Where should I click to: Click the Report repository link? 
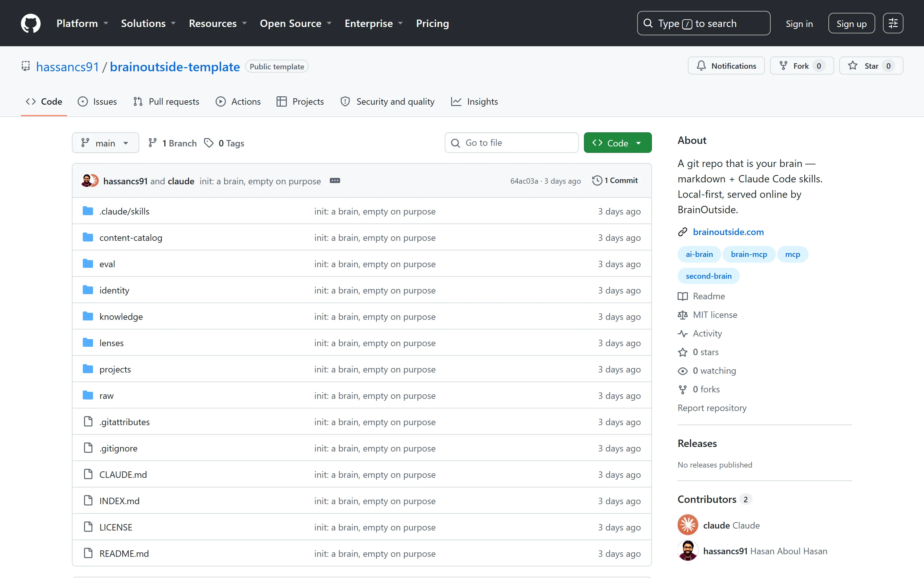(x=712, y=408)
